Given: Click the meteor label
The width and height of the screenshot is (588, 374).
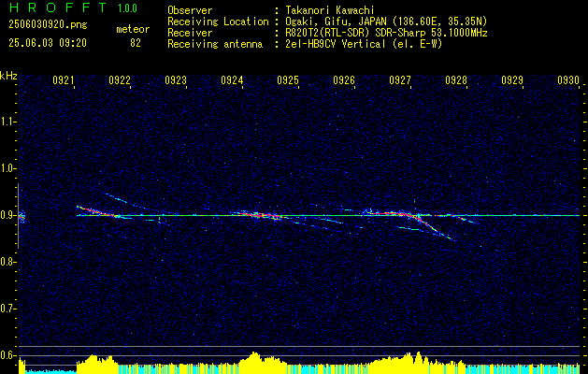Looking at the screenshot, I should [133, 29].
